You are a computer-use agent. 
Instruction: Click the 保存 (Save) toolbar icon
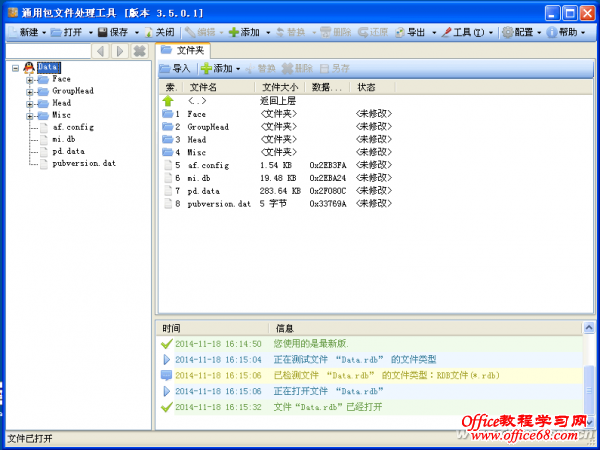tap(103, 33)
